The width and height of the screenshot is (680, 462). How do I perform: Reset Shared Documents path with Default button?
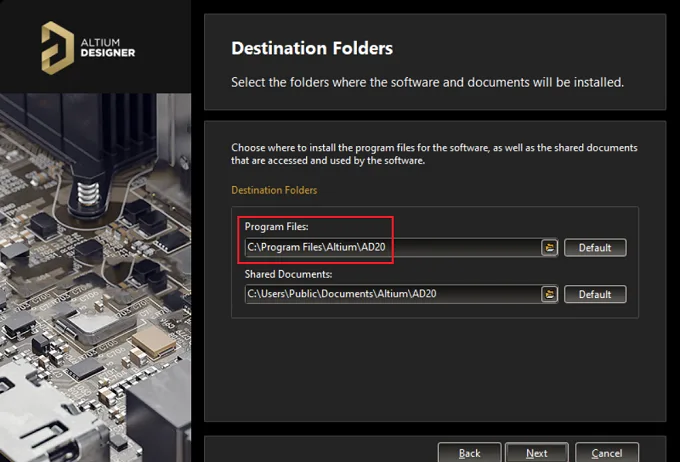click(595, 294)
